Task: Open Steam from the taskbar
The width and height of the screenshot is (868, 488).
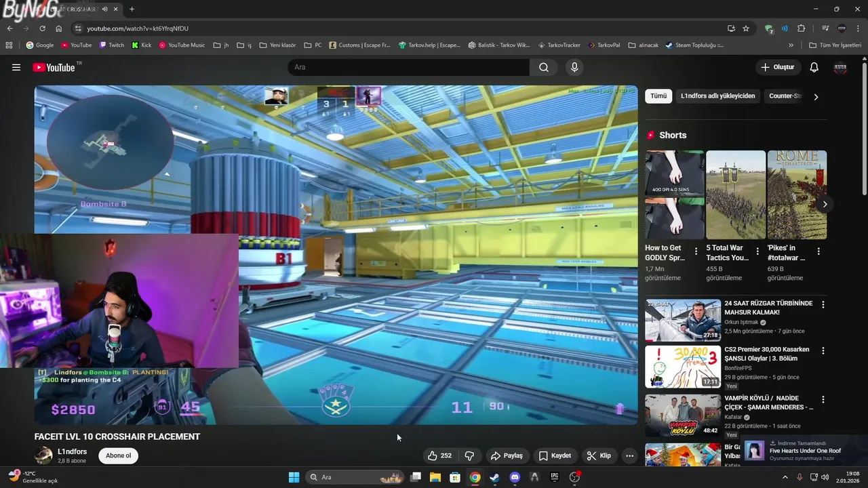Action: click(494, 477)
